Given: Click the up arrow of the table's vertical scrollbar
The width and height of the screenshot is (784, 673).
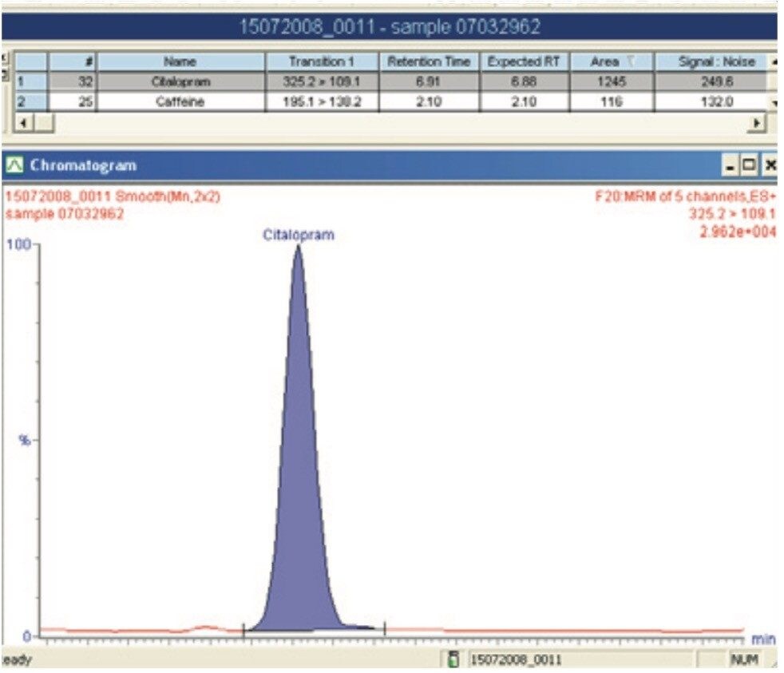Looking at the screenshot, I should (773, 61).
